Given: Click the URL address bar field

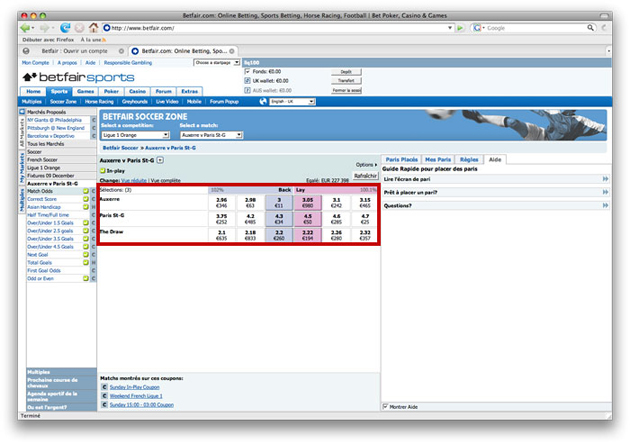Looking at the screenshot, I should coord(279,28).
